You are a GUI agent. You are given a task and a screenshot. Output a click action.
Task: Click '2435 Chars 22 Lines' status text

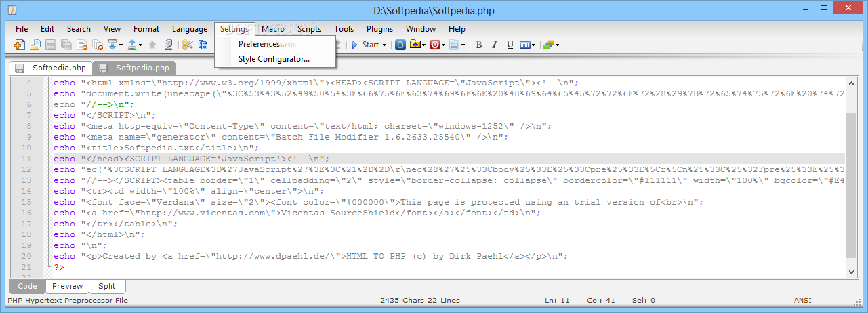[x=420, y=300]
